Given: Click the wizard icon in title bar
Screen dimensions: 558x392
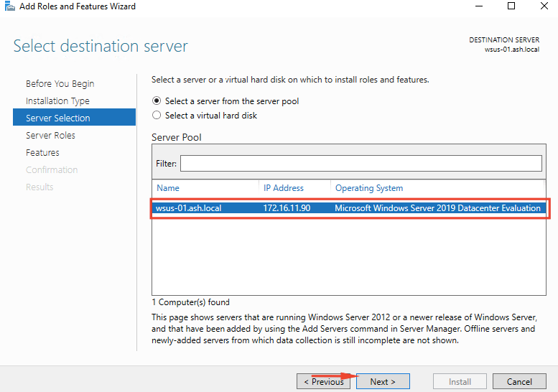Looking at the screenshot, I should coord(9,6).
